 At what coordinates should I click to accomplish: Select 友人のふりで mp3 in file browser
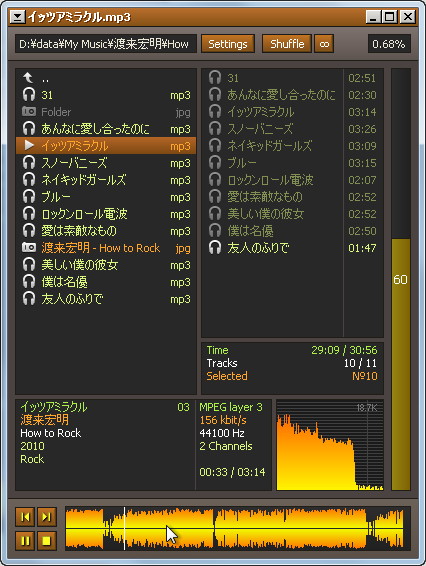106,299
